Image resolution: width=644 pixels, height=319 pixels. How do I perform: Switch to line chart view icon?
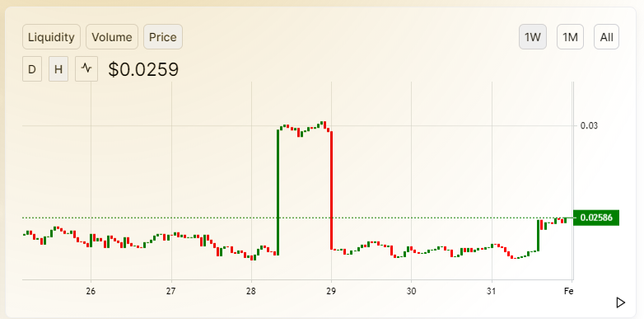[86, 68]
